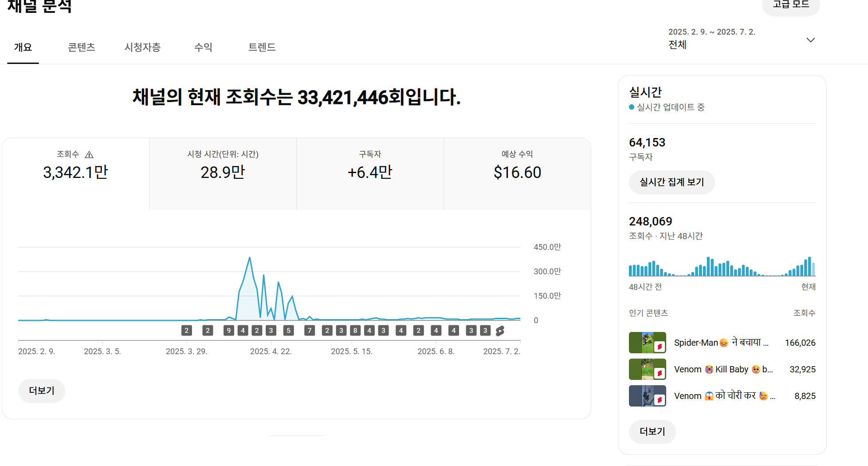Click 더보기 under the 인기 콘텐츠 list
868x466 pixels.
pyautogui.click(x=652, y=431)
